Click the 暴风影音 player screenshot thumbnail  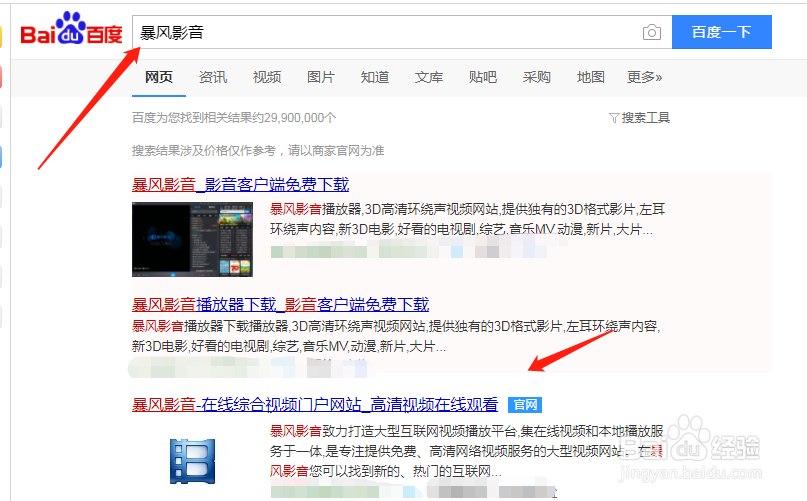tap(192, 239)
